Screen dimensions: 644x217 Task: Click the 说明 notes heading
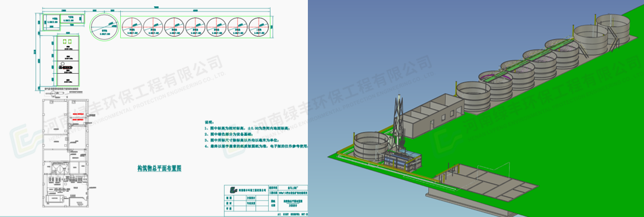tap(210, 122)
